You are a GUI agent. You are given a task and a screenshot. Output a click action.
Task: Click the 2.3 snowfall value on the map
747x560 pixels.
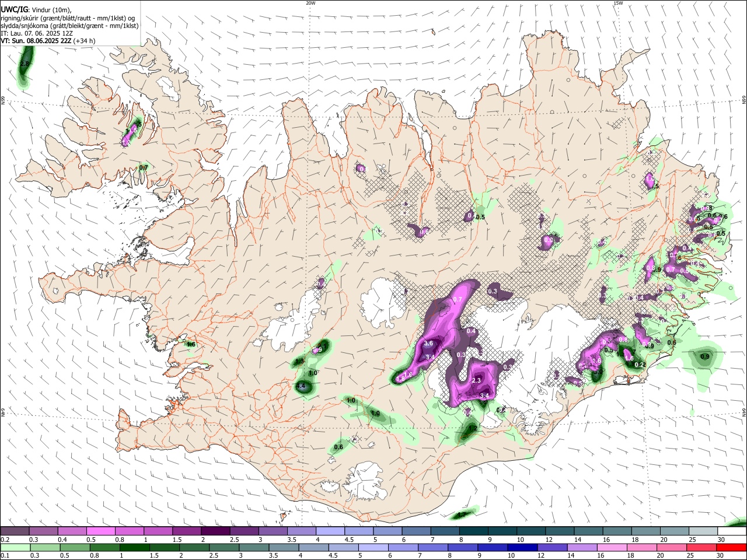click(476, 381)
